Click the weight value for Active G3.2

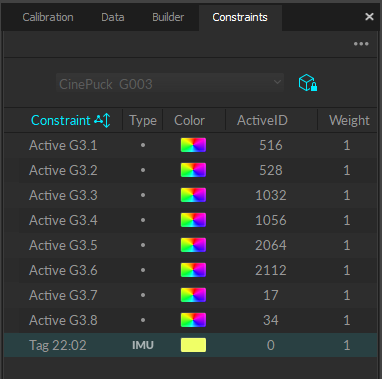click(347, 170)
